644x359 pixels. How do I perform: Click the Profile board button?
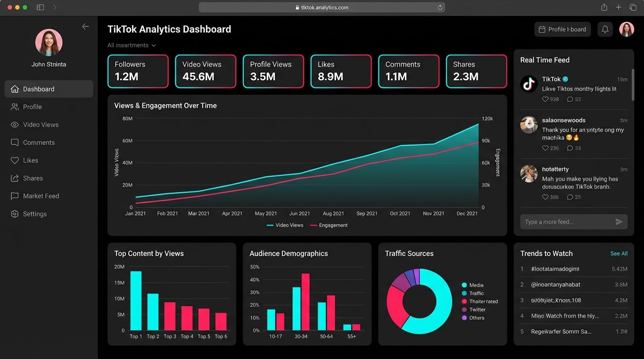(563, 29)
